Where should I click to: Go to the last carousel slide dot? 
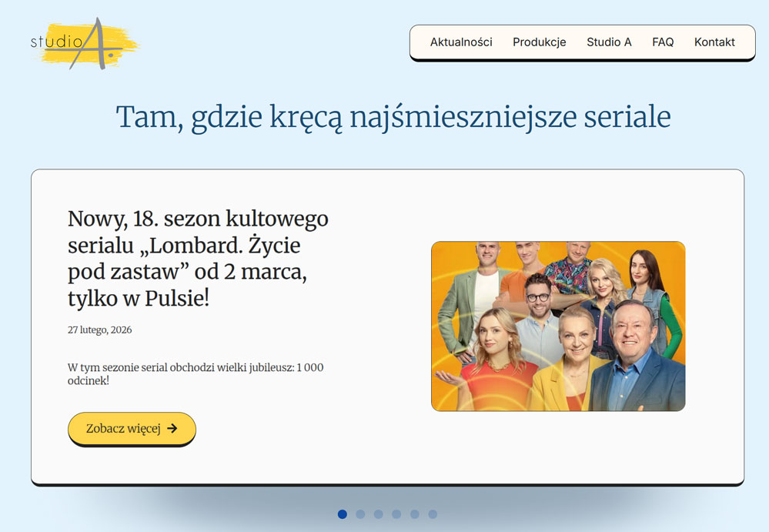433,514
